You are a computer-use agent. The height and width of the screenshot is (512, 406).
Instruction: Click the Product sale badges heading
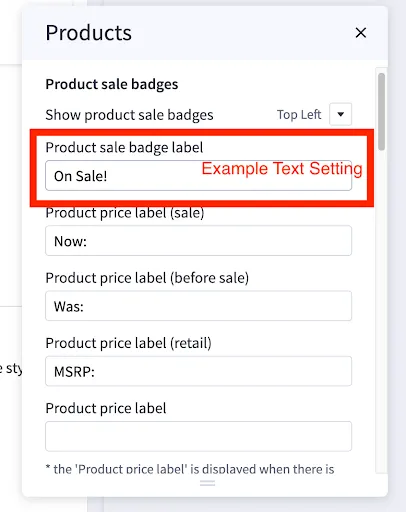tap(112, 84)
